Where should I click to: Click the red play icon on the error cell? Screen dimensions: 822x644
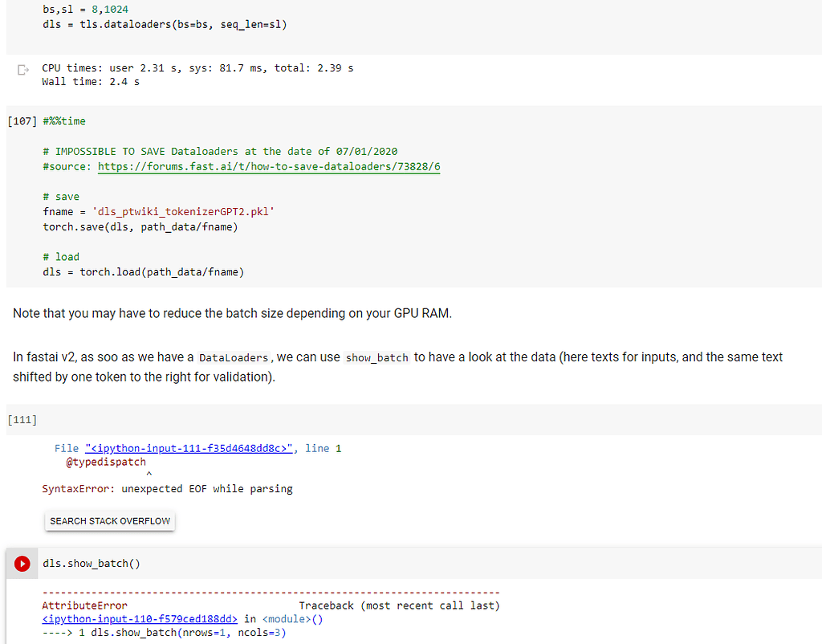21,563
